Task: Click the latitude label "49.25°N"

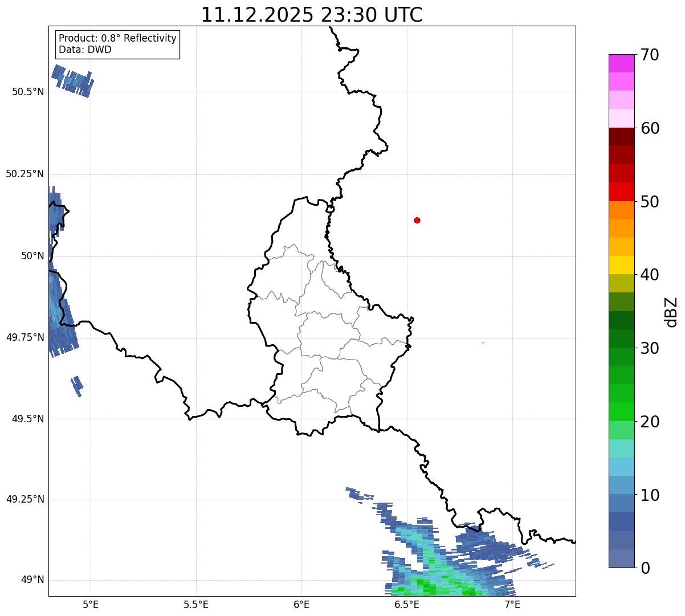Action: (25, 499)
